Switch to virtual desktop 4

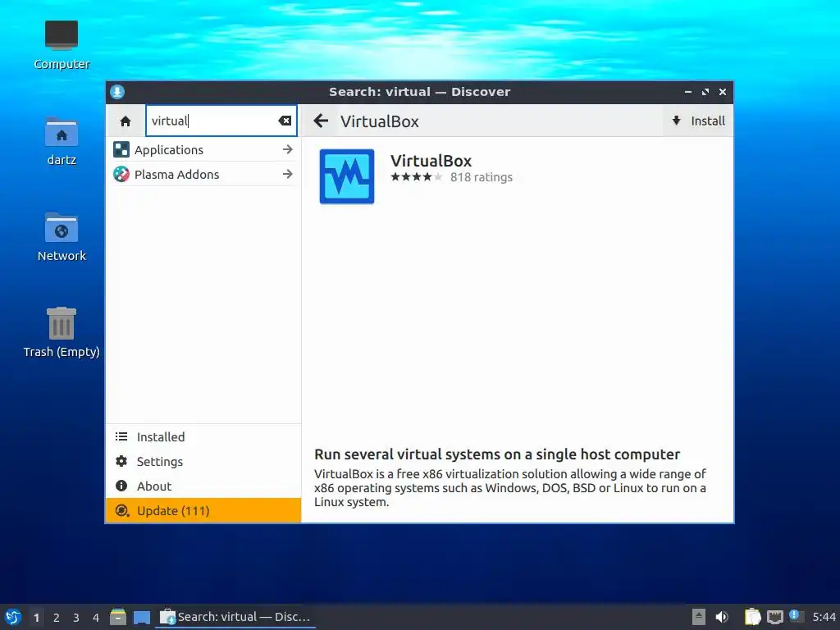(x=96, y=618)
